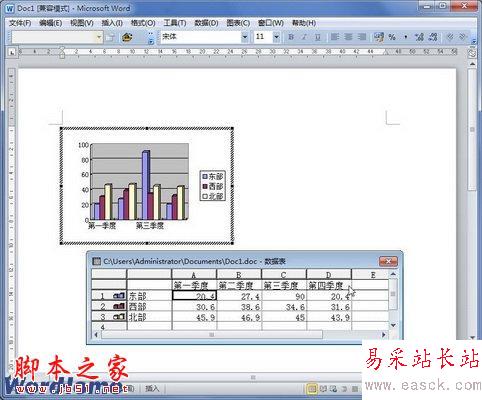Select datasheet column D header

(x=329, y=275)
